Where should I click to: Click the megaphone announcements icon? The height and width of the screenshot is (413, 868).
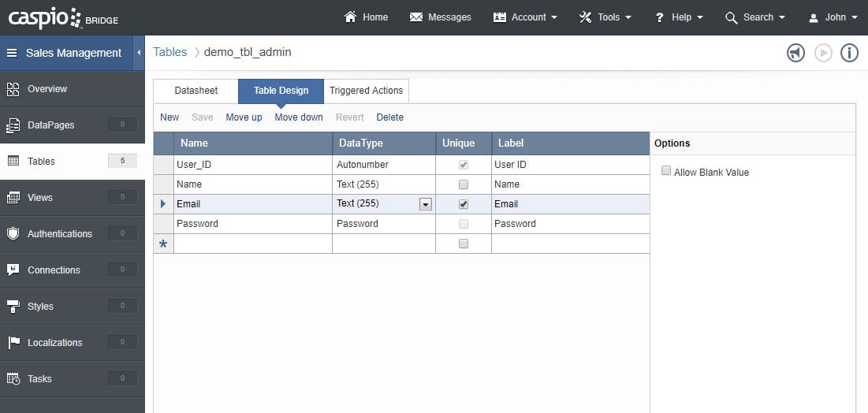[795, 53]
